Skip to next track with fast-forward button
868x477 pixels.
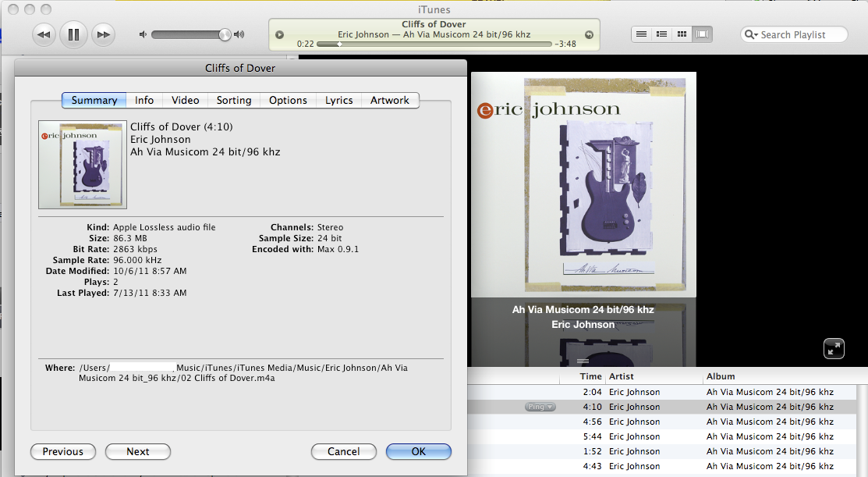click(103, 34)
